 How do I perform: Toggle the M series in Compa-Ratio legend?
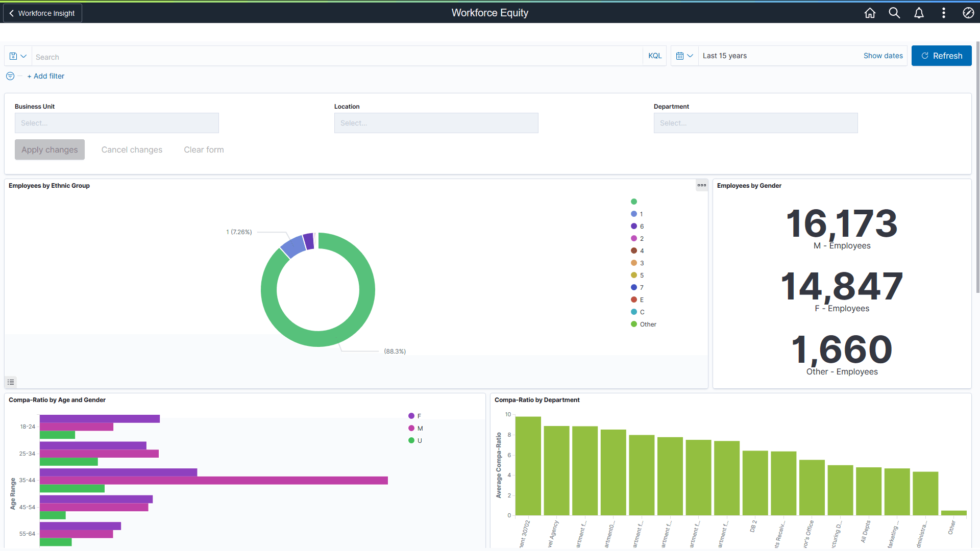tap(415, 428)
